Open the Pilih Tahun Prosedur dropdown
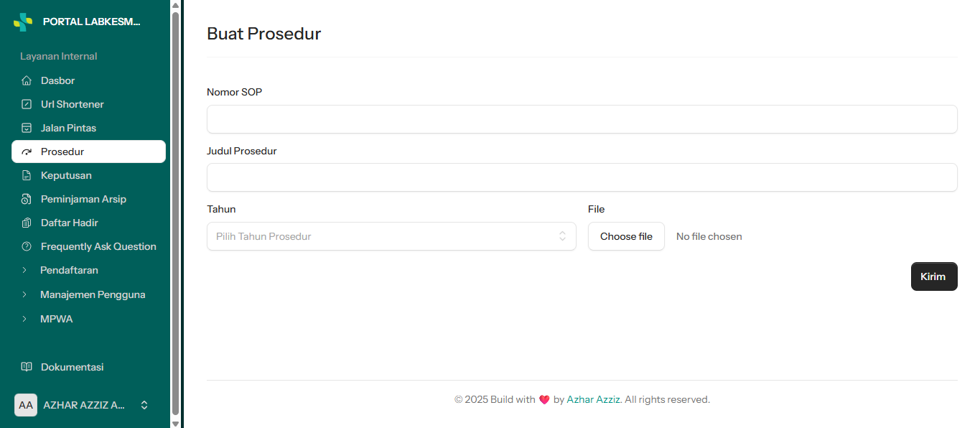This screenshot has width=980, height=428. [x=391, y=236]
